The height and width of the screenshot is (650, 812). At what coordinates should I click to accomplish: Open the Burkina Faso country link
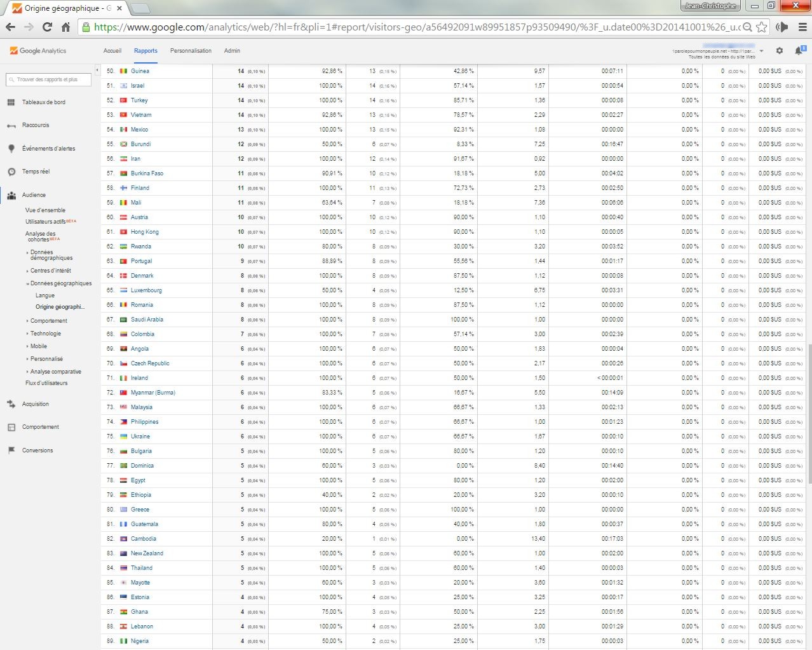[x=147, y=173]
